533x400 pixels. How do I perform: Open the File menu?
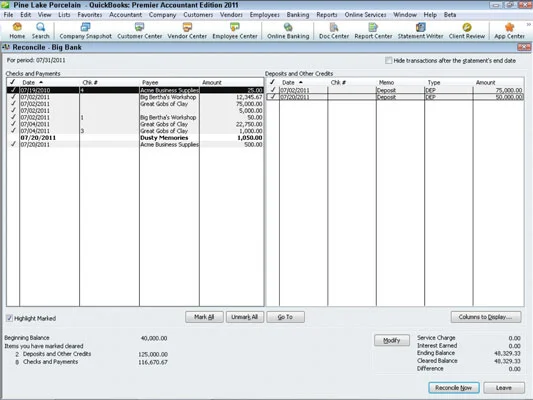(x=8, y=15)
